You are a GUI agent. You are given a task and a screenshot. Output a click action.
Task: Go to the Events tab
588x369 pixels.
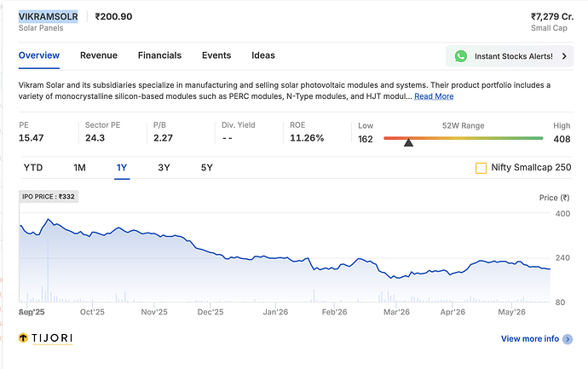click(x=216, y=55)
